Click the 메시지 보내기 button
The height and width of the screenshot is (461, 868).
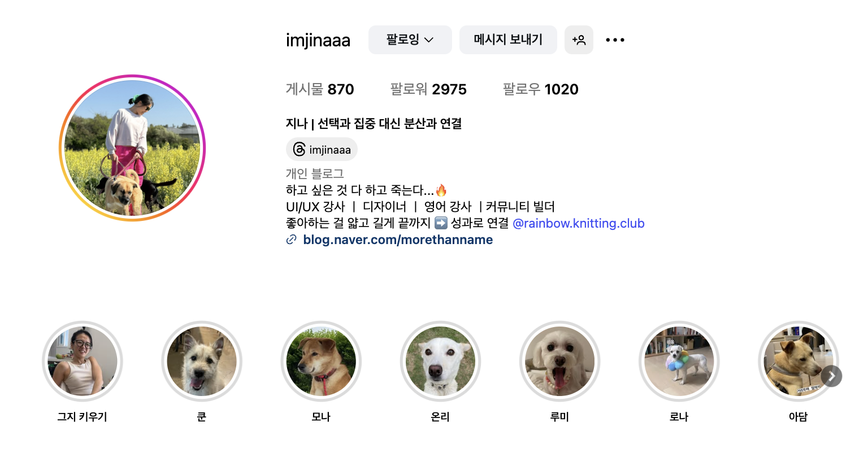(508, 40)
